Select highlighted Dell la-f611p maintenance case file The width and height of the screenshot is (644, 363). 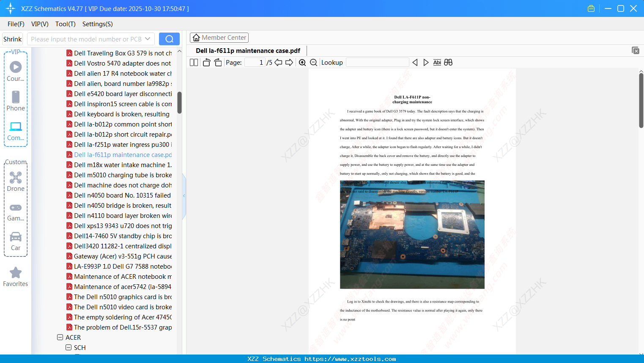119,155
